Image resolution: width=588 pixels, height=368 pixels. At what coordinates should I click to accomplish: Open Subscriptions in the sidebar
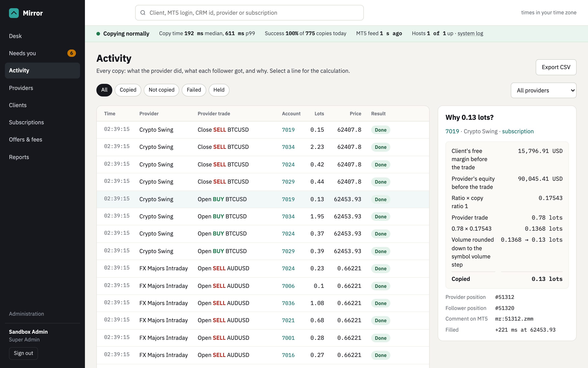42,122
